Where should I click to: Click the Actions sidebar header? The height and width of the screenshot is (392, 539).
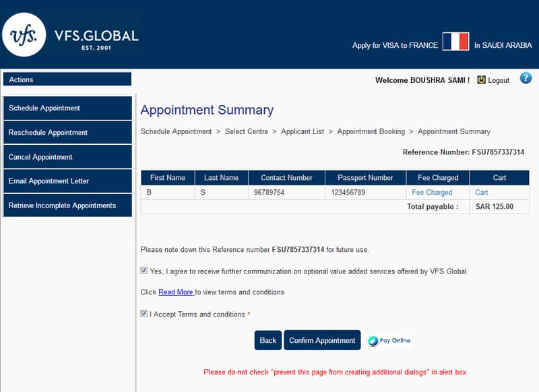tap(67, 79)
